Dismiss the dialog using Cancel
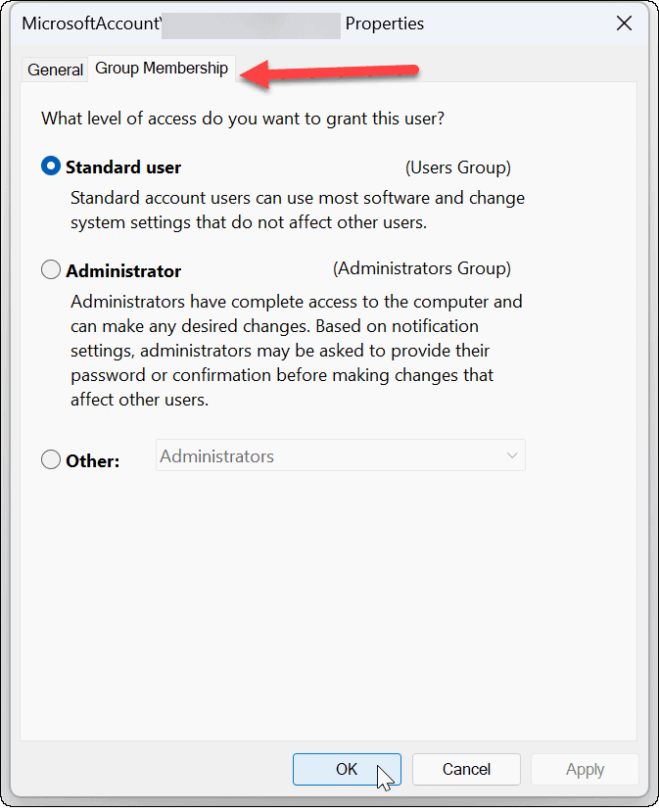This screenshot has width=659, height=812. (466, 769)
